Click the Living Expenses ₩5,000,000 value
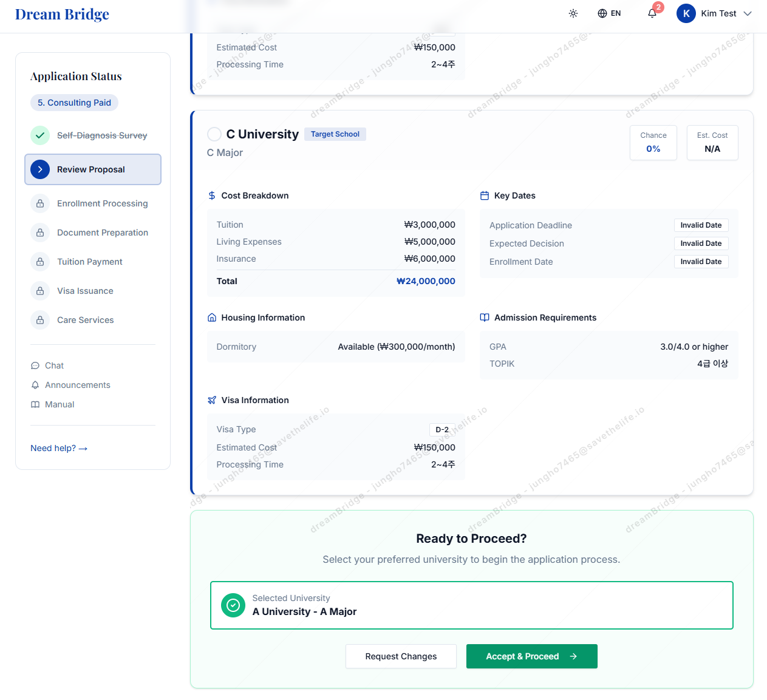 pos(429,242)
